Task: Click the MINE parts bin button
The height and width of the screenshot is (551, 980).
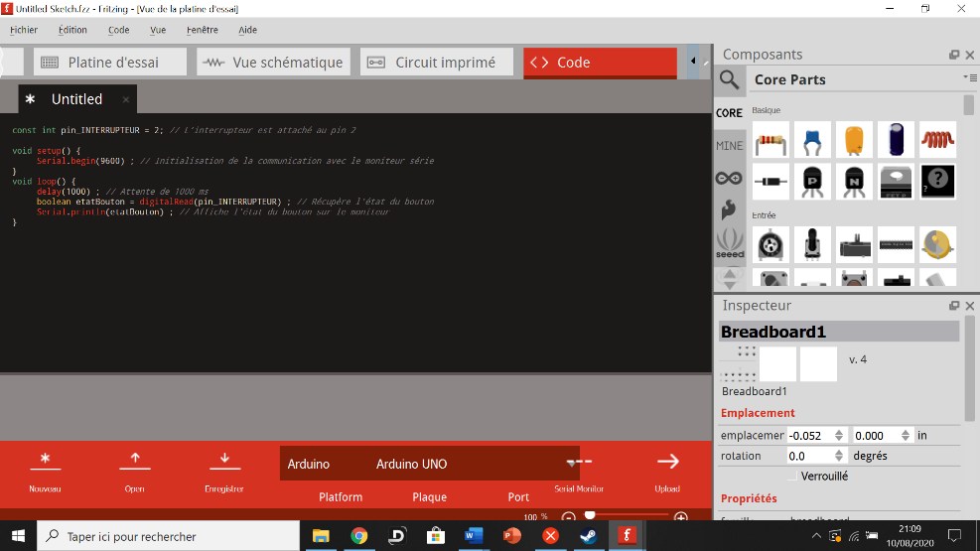Action: (729, 146)
